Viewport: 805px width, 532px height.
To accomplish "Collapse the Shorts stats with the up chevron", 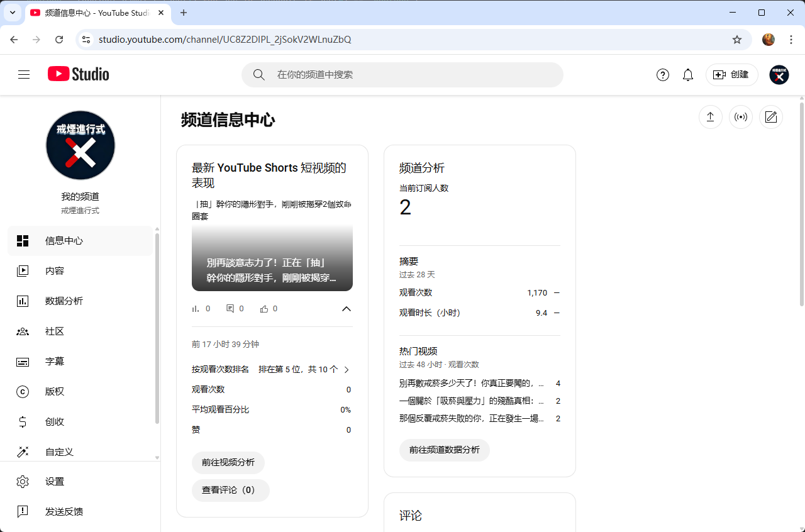I will [x=346, y=309].
